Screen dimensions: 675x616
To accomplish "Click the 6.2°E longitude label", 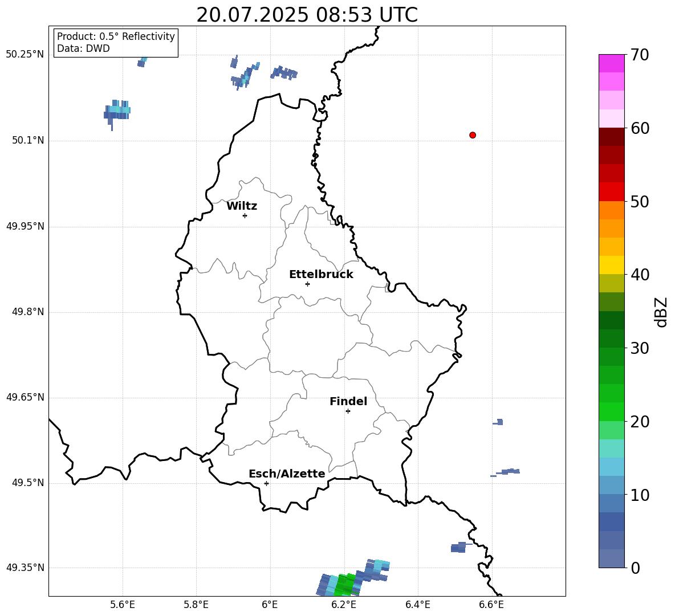I will [344, 605].
